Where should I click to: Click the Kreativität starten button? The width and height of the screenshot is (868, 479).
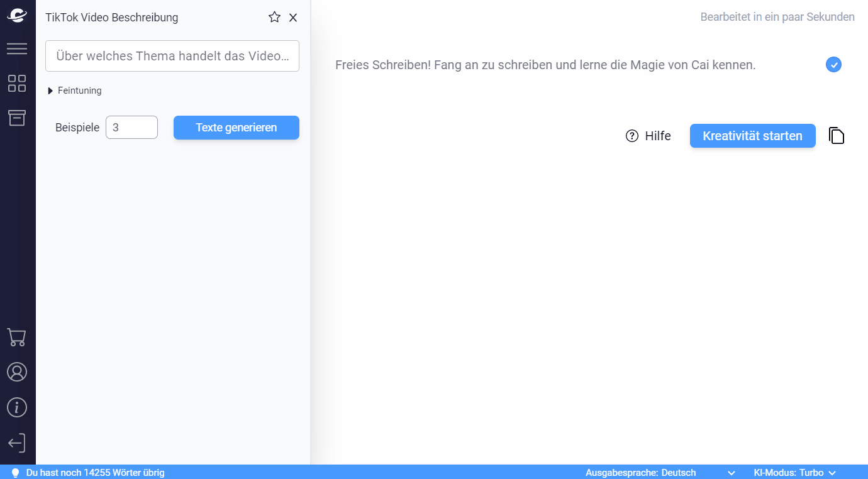753,136
